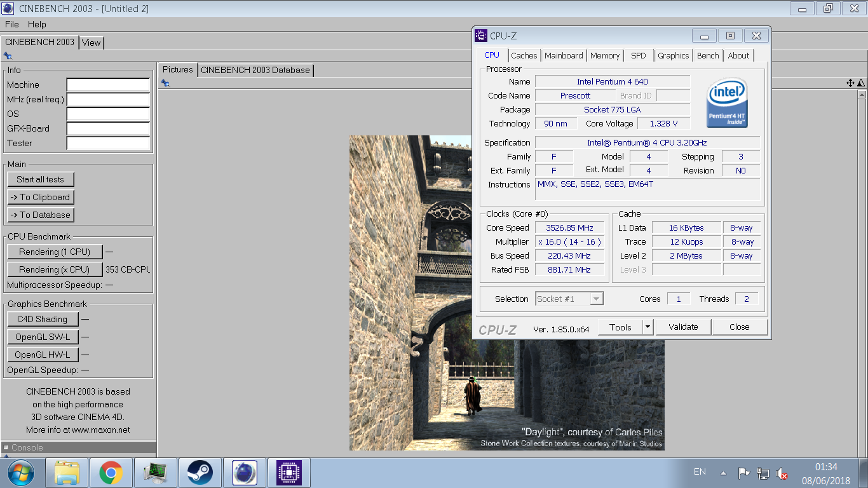868x488 pixels.
Task: Run the OpenGL HW-L test
Action: 43,355
